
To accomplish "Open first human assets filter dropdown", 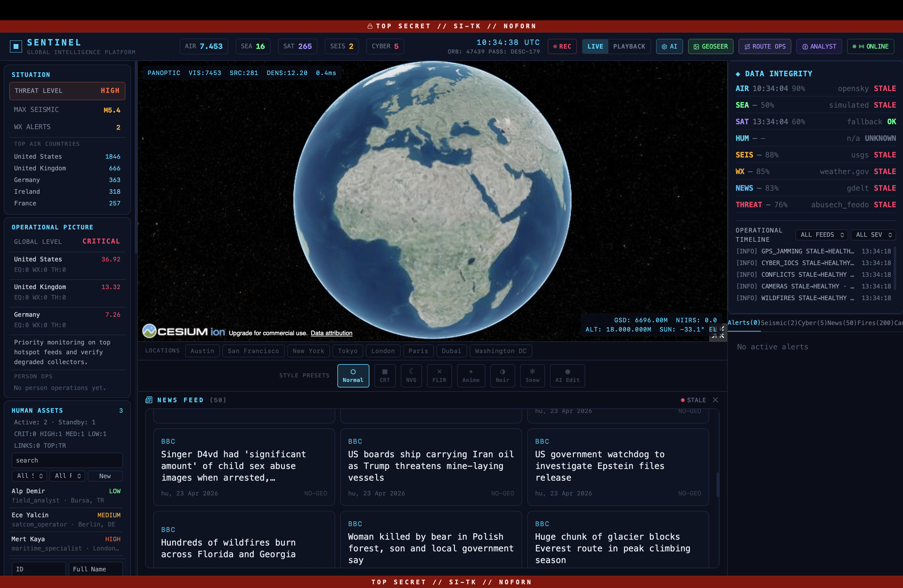I will 29,476.
